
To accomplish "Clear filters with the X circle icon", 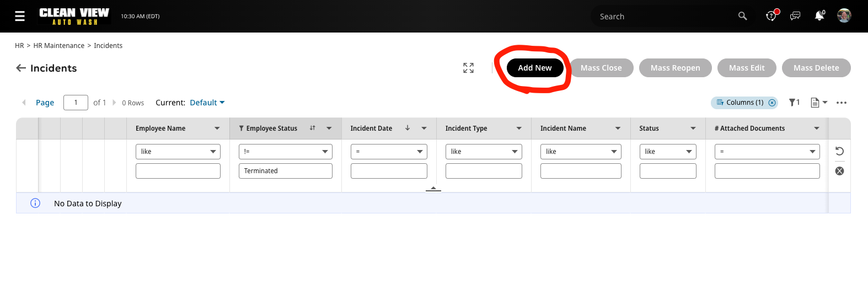I will (x=839, y=171).
